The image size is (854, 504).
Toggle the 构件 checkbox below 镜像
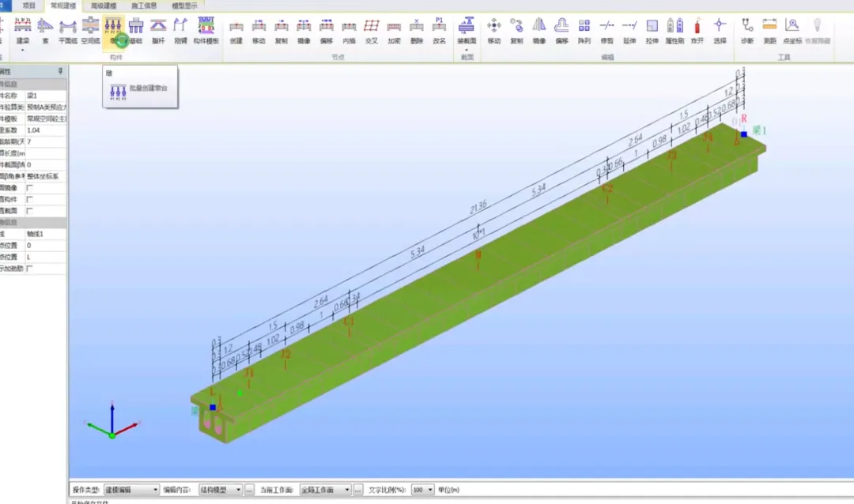29,199
